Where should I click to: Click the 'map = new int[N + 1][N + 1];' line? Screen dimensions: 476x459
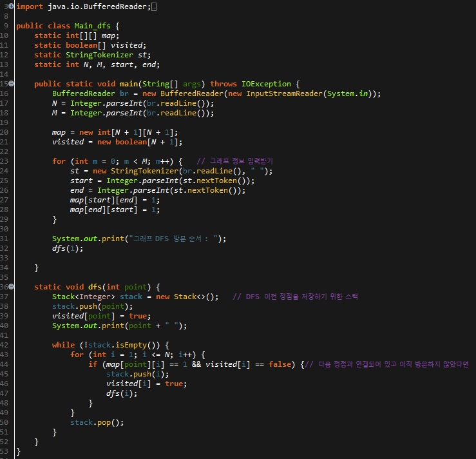tap(115, 132)
